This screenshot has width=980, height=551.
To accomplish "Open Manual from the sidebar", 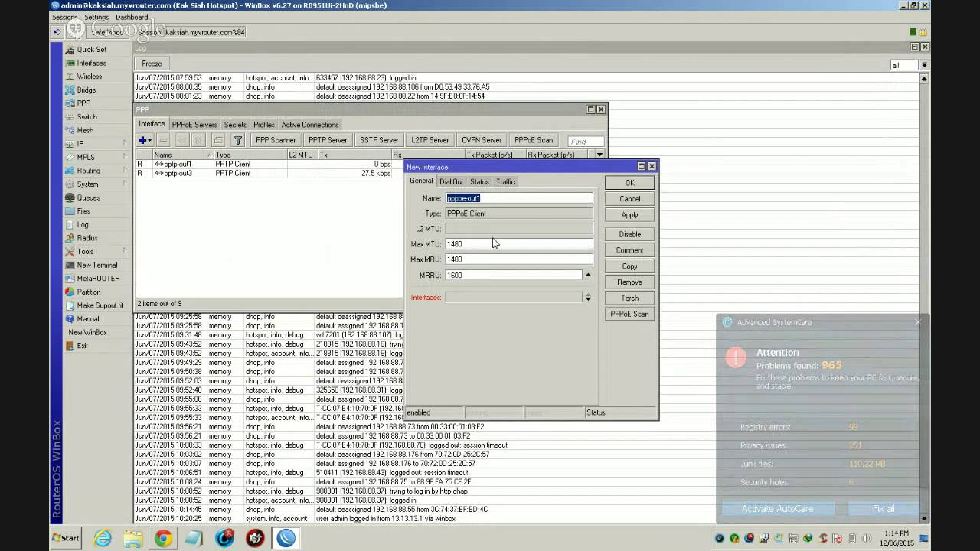I will (x=87, y=318).
